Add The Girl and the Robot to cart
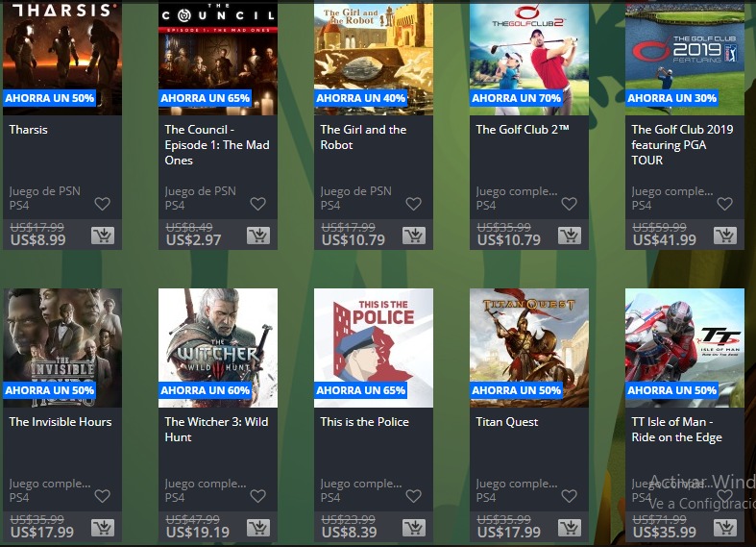756x547 pixels. 413,236
